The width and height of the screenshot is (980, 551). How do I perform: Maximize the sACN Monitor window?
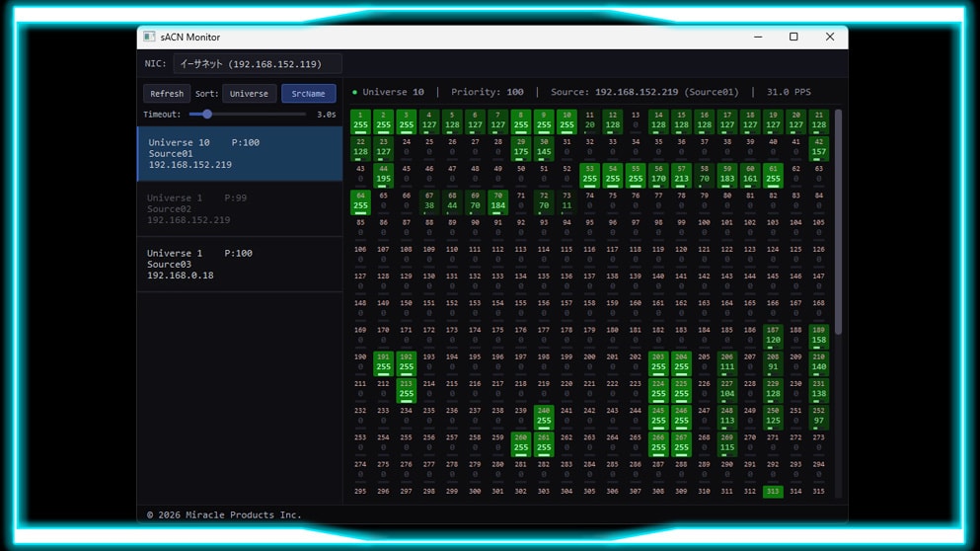[x=793, y=37]
